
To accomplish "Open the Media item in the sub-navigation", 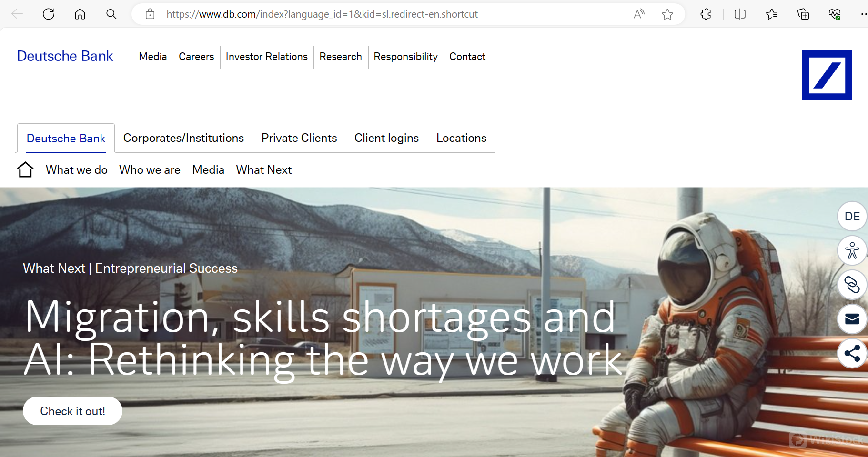I will coord(208,170).
